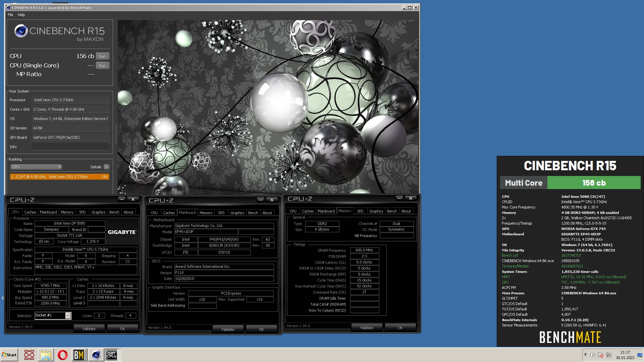644x362 pixels.
Task: Click the ranking Details arrow button
Action: (x=107, y=167)
